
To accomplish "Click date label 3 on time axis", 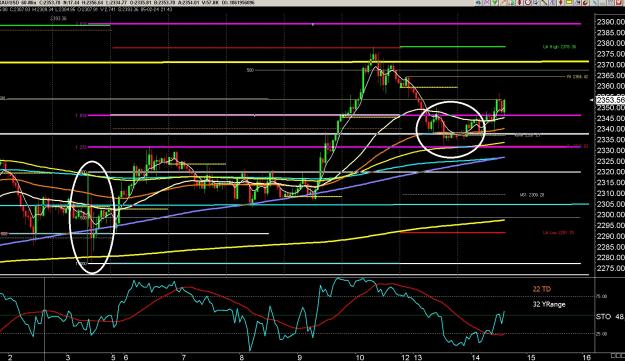I will pos(68,357).
